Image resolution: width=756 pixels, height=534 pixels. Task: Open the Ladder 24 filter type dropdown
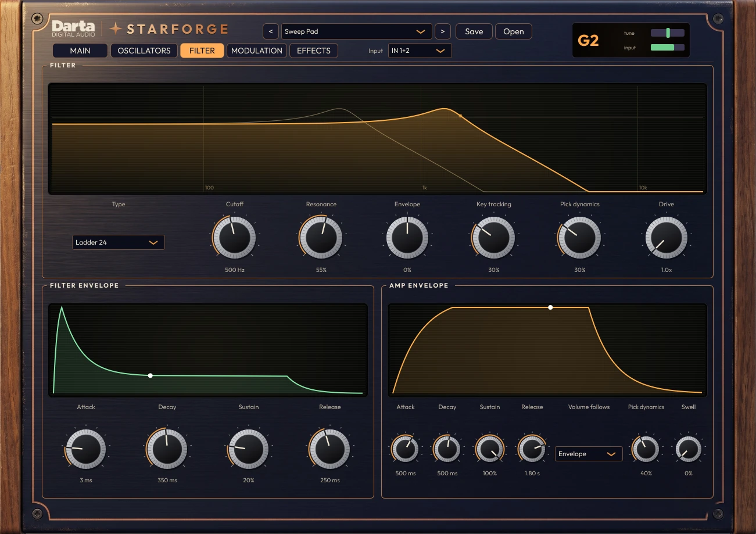point(119,242)
